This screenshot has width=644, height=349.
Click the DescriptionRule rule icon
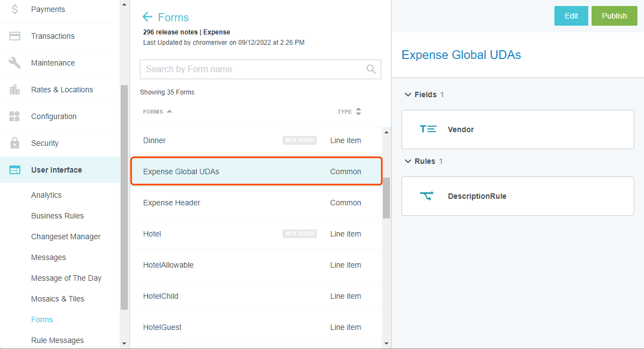click(427, 196)
